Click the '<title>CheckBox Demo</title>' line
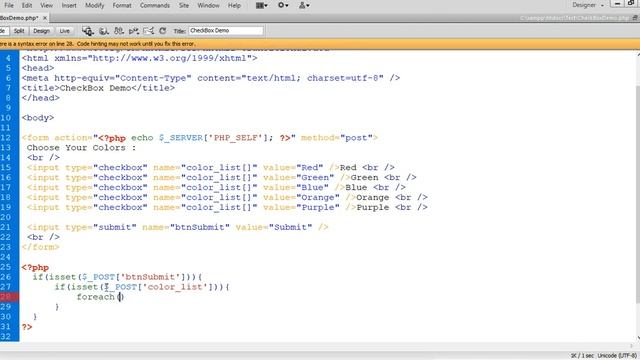The height and width of the screenshot is (360, 640). pos(98,88)
